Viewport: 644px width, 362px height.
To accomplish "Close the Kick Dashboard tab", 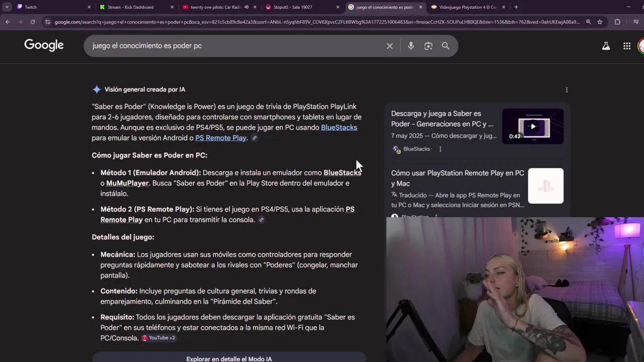I will tap(172, 7).
